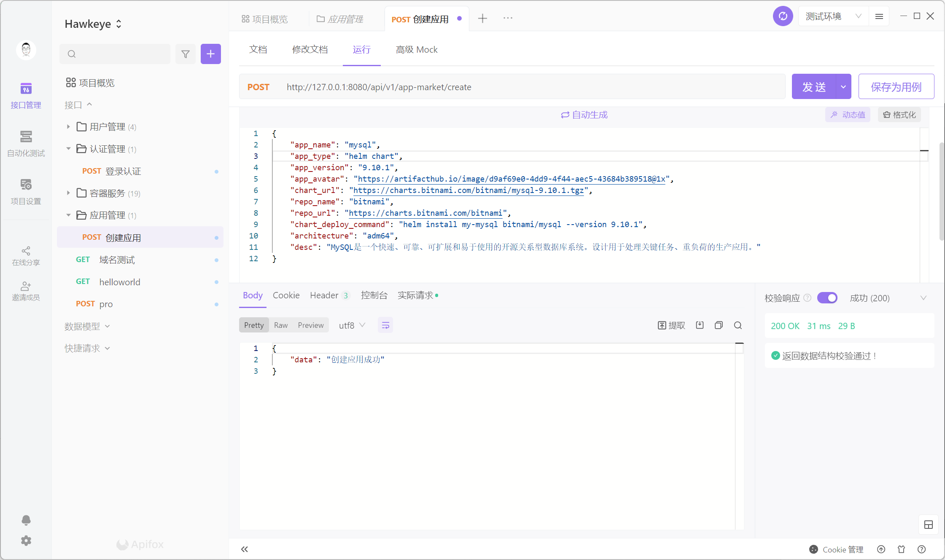945x560 pixels.
Task: Open the tab overflow ellipsis menu
Action: (x=508, y=18)
